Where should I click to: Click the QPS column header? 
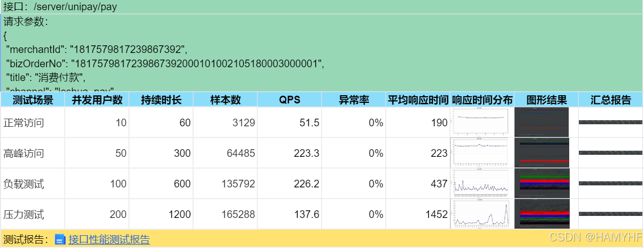[x=289, y=99]
